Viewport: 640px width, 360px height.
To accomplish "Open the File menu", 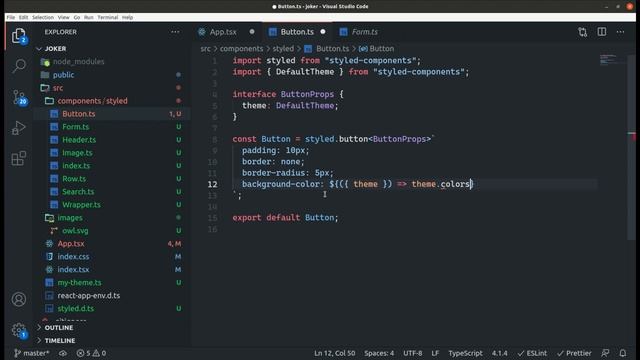I will 11,17.
